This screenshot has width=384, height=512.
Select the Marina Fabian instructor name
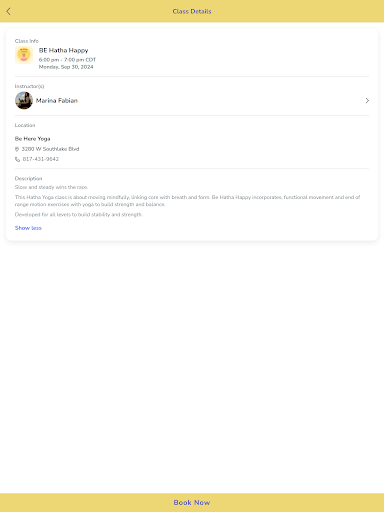tap(57, 100)
